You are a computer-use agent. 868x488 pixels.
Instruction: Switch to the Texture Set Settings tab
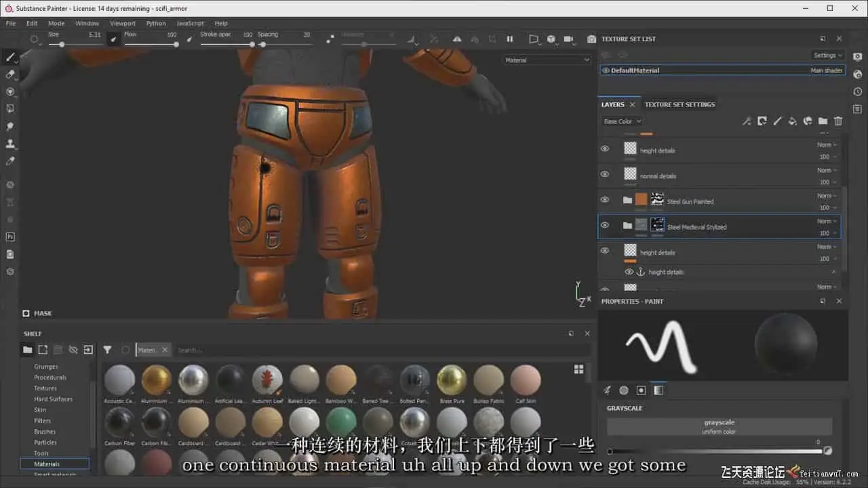pyautogui.click(x=679, y=104)
